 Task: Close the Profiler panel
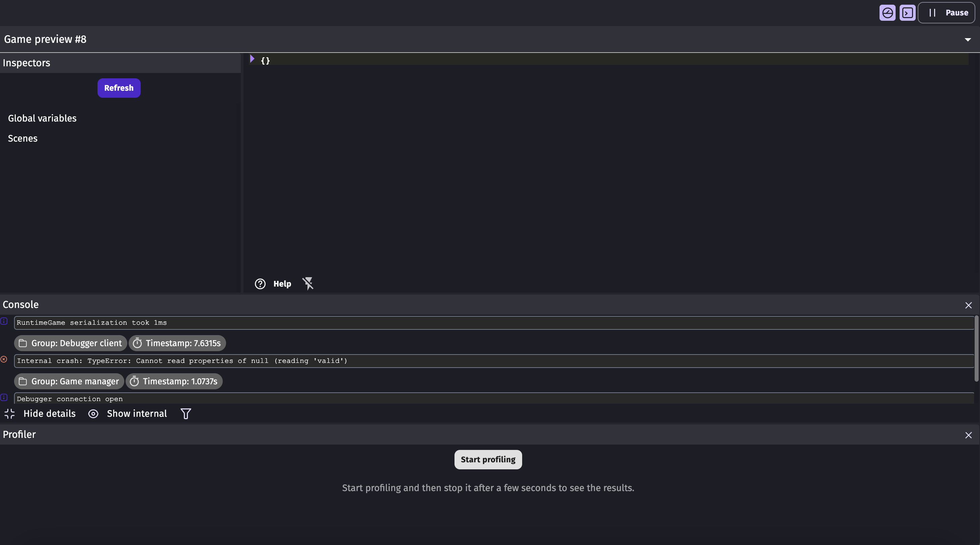[969, 435]
